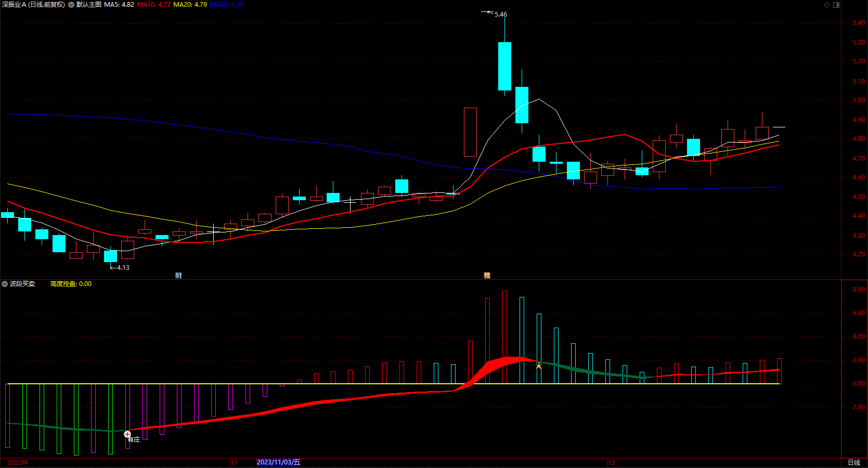The height and width of the screenshot is (468, 868).
Task: Click the red plus 有庄 signal marker
Action: point(127,434)
